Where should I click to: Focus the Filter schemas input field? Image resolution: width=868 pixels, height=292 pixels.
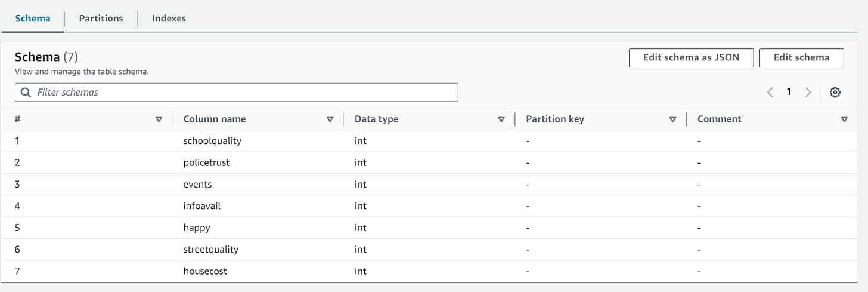click(x=237, y=92)
